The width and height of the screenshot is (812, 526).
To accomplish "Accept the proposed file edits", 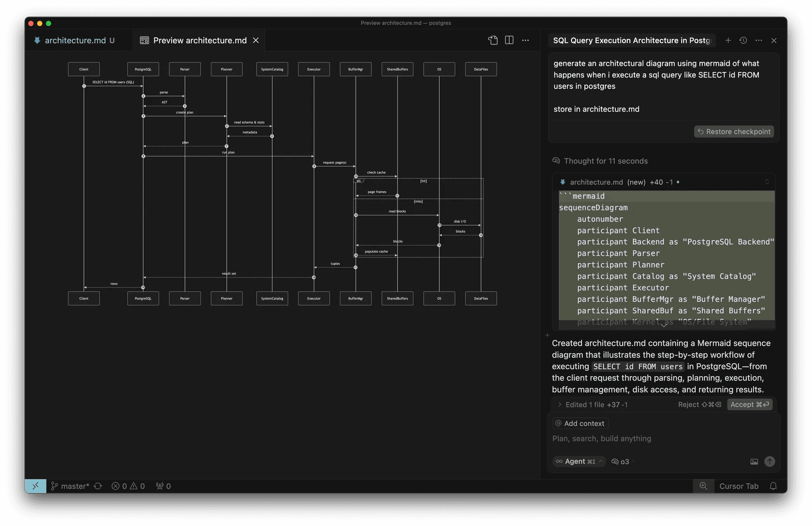I will [x=749, y=405].
